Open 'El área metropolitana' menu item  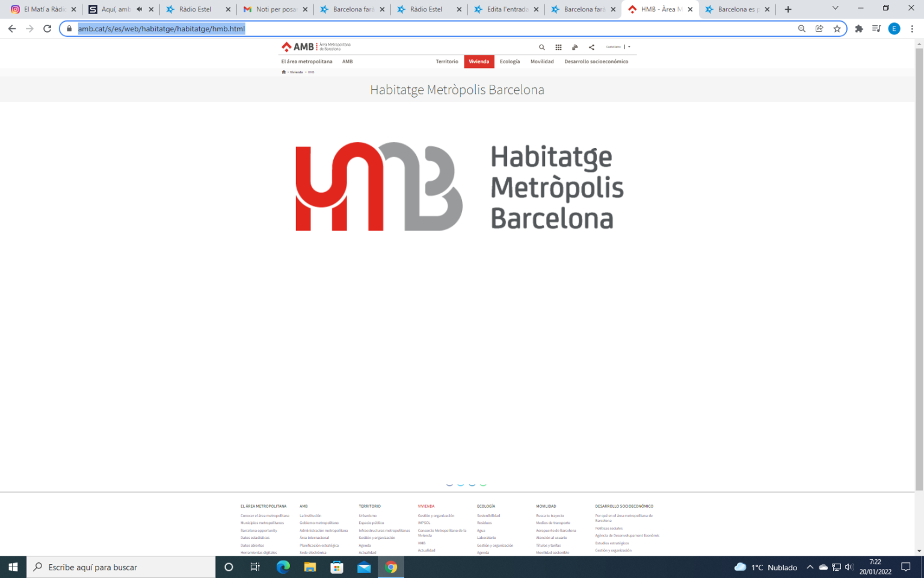(x=307, y=61)
